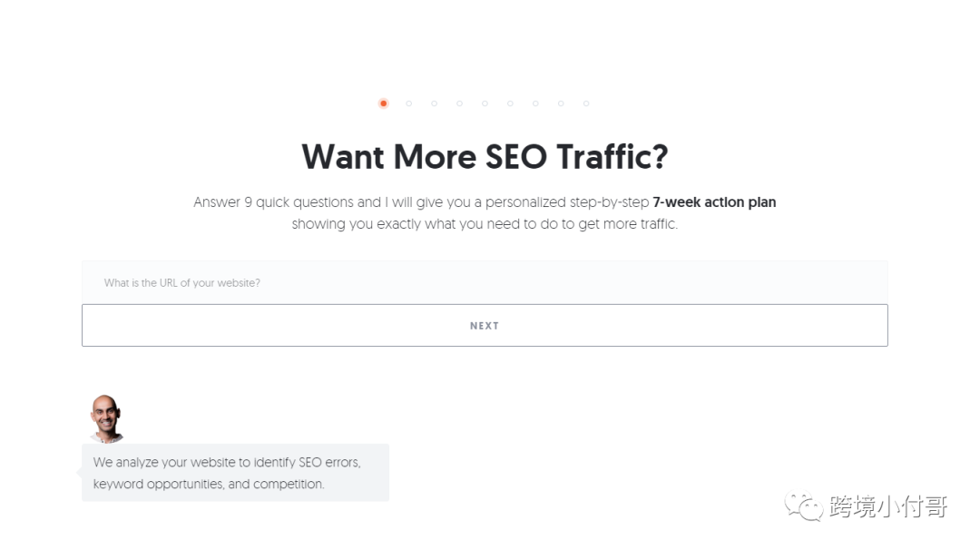Jump to the second step dot

[x=409, y=103]
